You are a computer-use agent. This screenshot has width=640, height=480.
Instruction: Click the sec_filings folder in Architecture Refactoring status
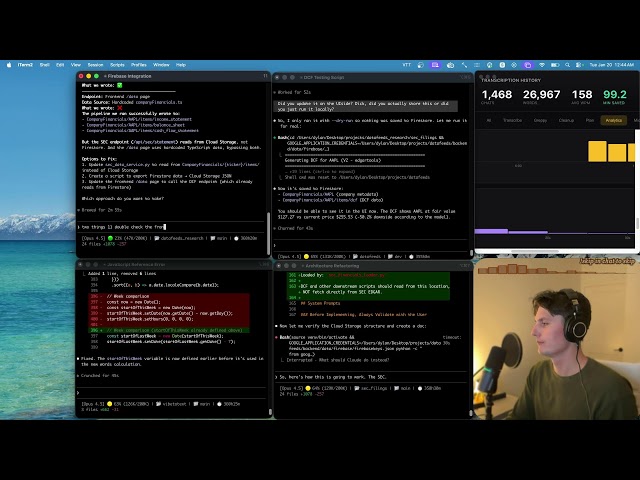[371, 389]
